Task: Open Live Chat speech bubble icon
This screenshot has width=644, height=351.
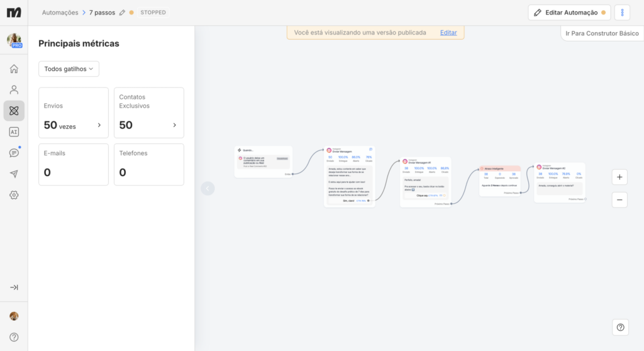Action: 14,153
